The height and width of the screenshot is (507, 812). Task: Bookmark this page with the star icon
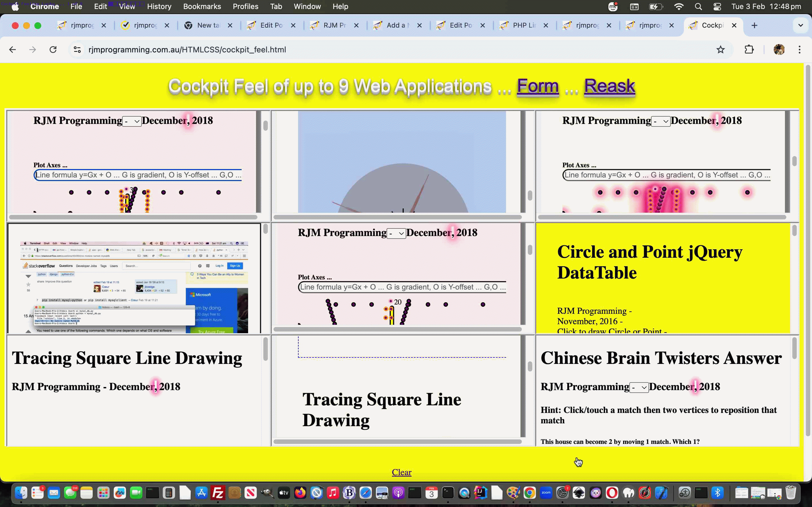[721, 50]
